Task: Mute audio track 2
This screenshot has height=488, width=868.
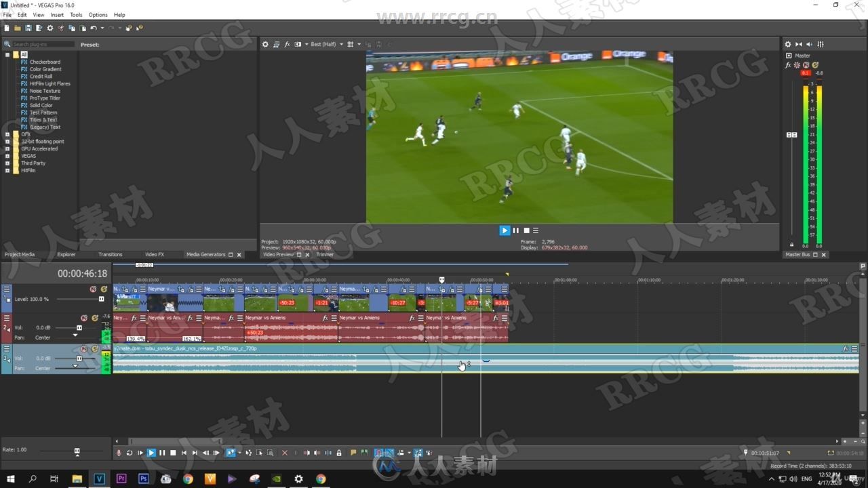Action: click(x=84, y=318)
